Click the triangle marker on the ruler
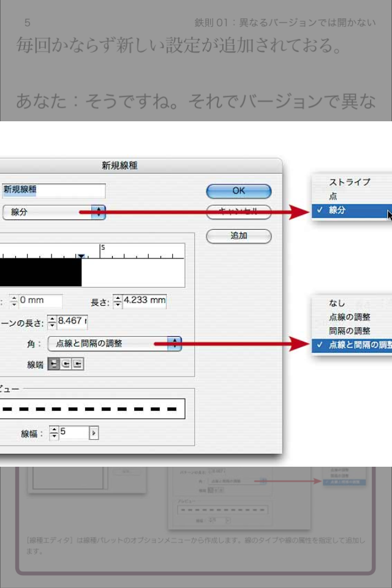 [x=81, y=256]
